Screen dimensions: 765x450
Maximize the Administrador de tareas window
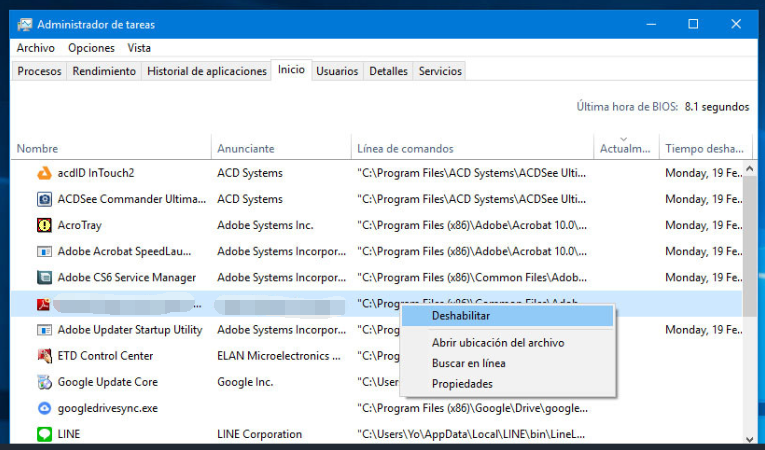693,24
